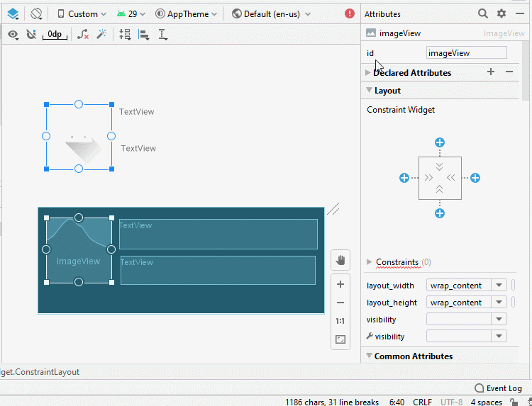The width and height of the screenshot is (532, 406).
Task: Open the layout_height dropdown arrow
Action: (499, 303)
